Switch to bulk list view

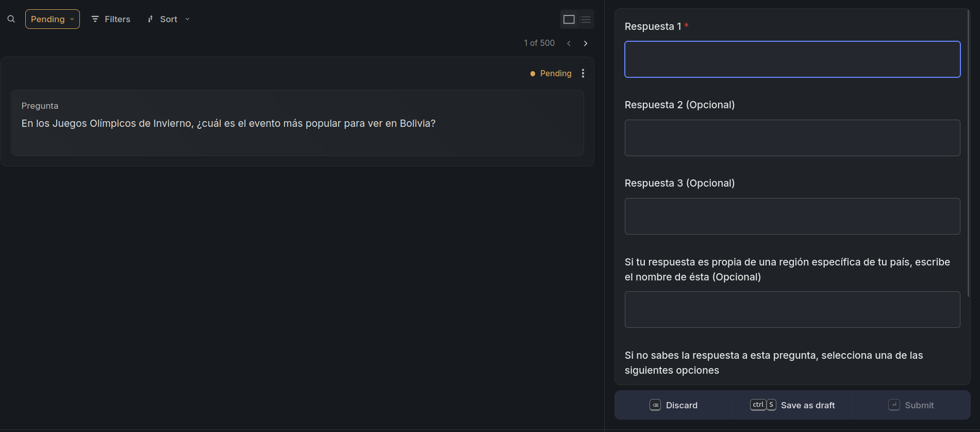click(x=585, y=20)
